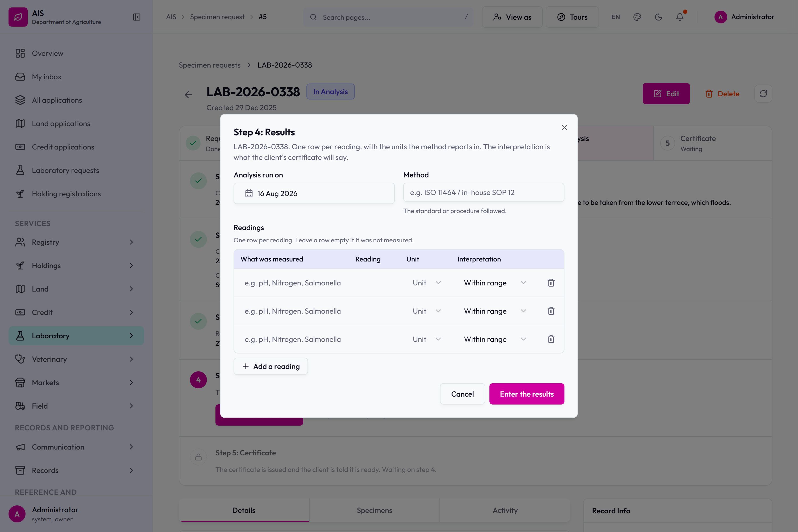Viewport: 798px width, 532px height.
Task: Open Laboratory requests menu item
Action: [76, 170]
